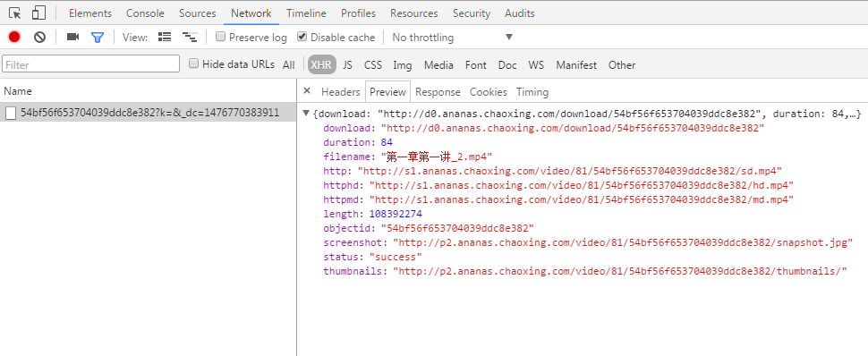Toggle device toolbar mode icon
Image resolution: width=868 pixels, height=356 pixels.
point(38,13)
